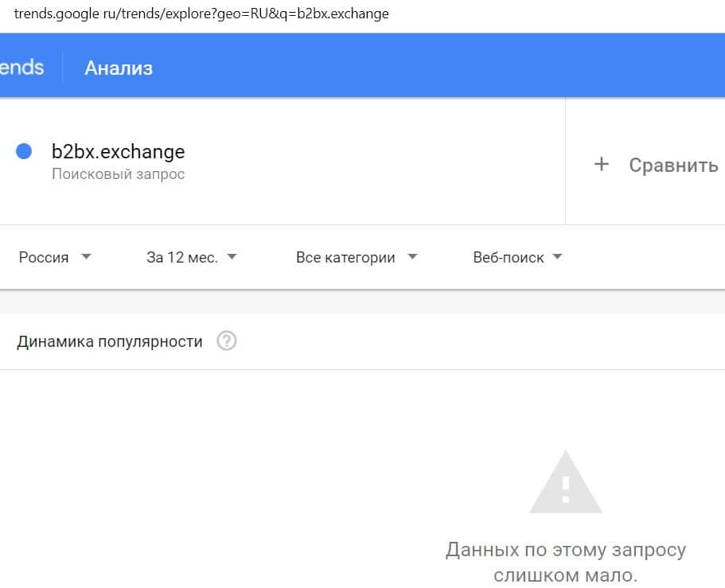Screen dimensions: 725x588
Task: Click the arrow next to Россия
Action: click(87, 257)
